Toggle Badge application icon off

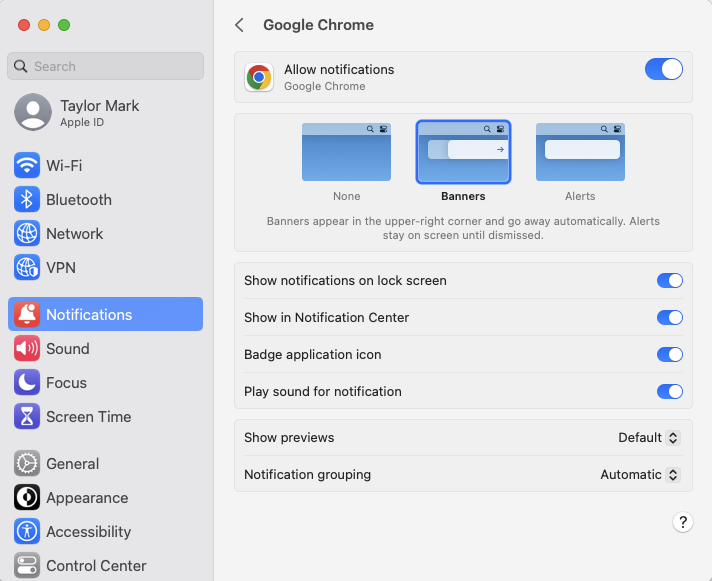pyautogui.click(x=669, y=355)
